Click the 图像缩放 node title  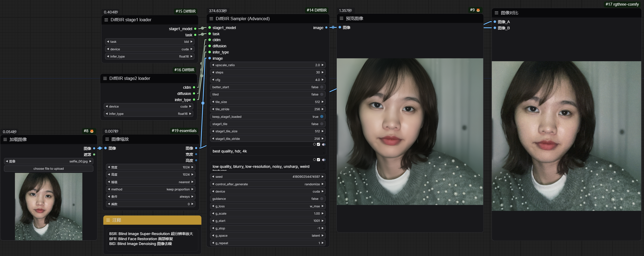(120, 139)
